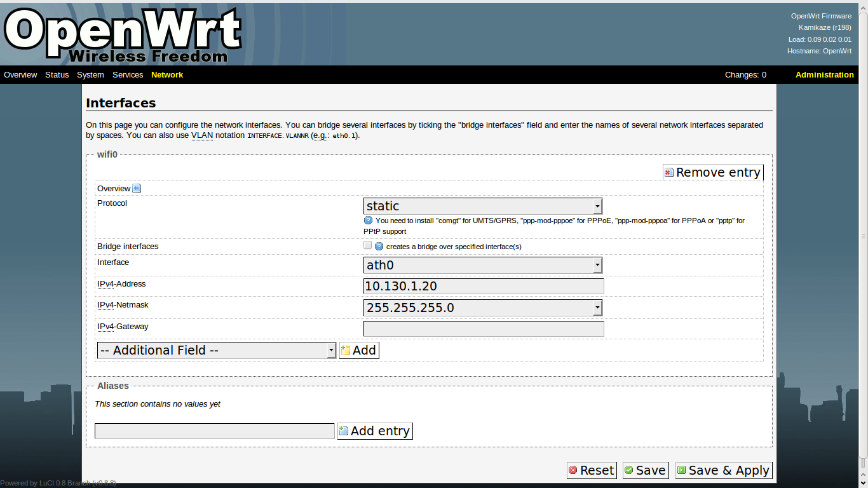The height and width of the screenshot is (488, 868).
Task: Click the Save & Apply button
Action: tap(724, 470)
